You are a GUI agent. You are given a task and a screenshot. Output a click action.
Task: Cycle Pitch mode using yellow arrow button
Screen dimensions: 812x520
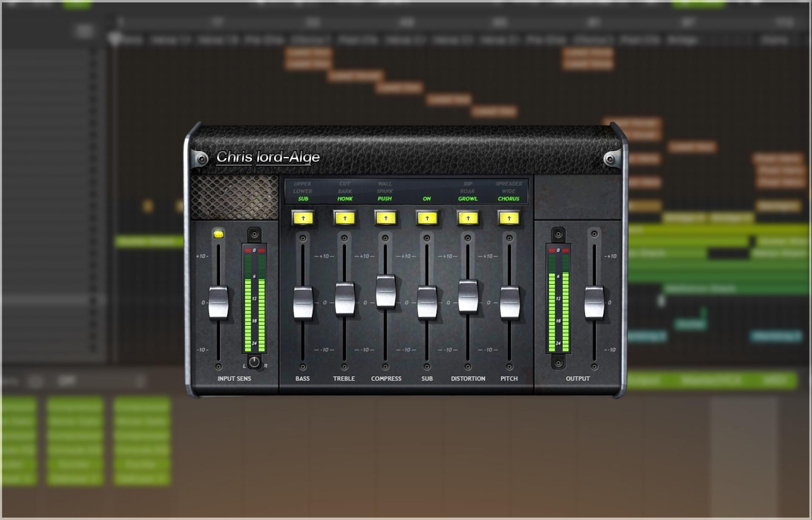(x=509, y=218)
